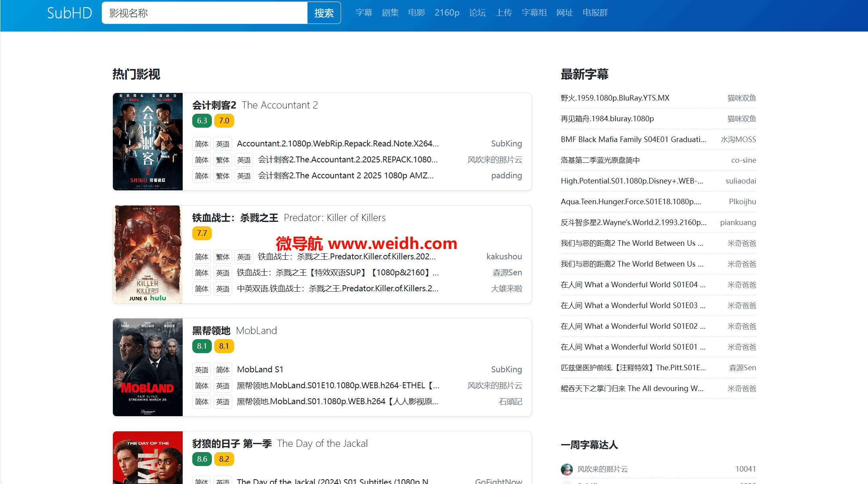Click the yellow 7.7 rating badge
The image size is (868, 484).
202,233
